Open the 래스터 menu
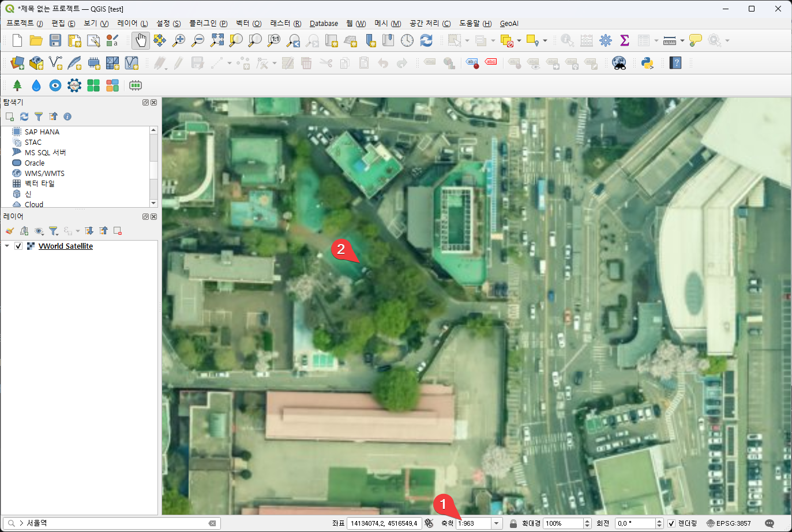792x532 pixels. 286,24
